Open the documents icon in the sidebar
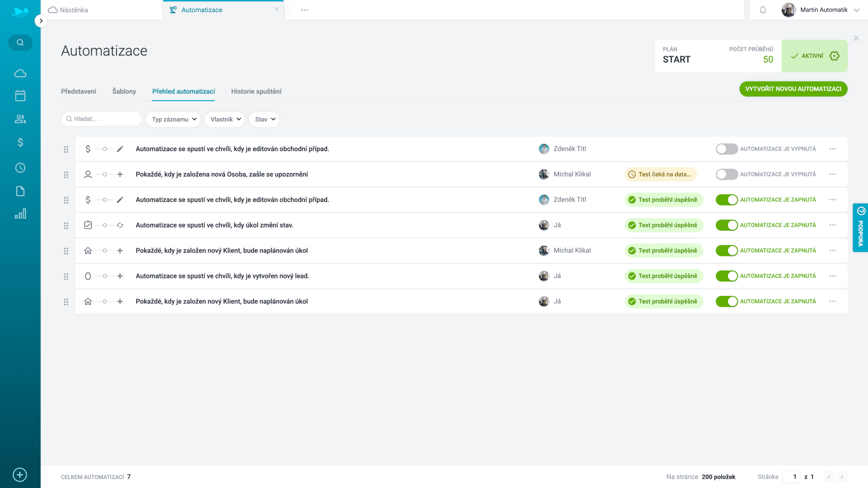 20,191
